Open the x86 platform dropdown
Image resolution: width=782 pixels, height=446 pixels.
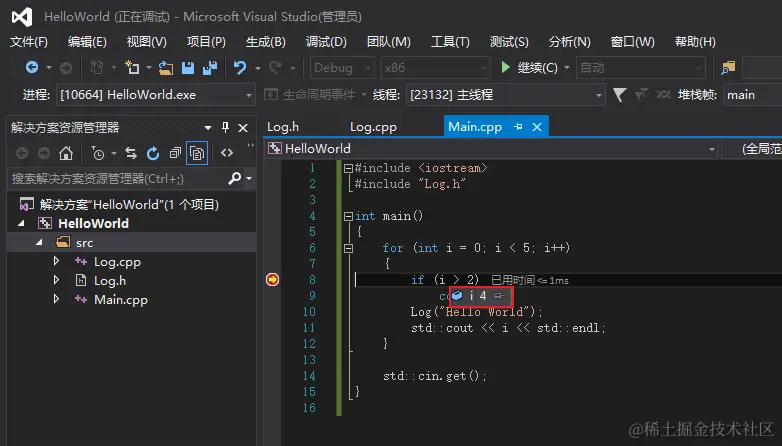(435, 67)
